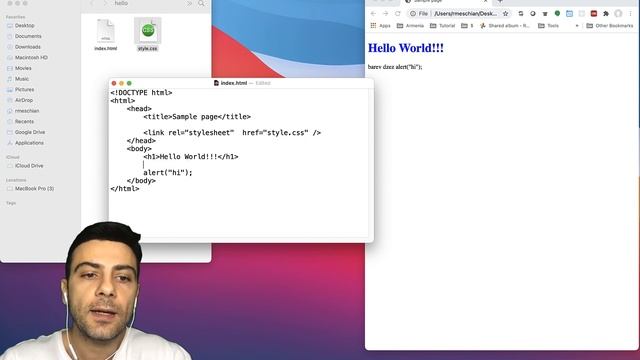Viewport: 640px width, 360px height.
Task: Click the green circle Chrome extension icon
Action: [557, 13]
